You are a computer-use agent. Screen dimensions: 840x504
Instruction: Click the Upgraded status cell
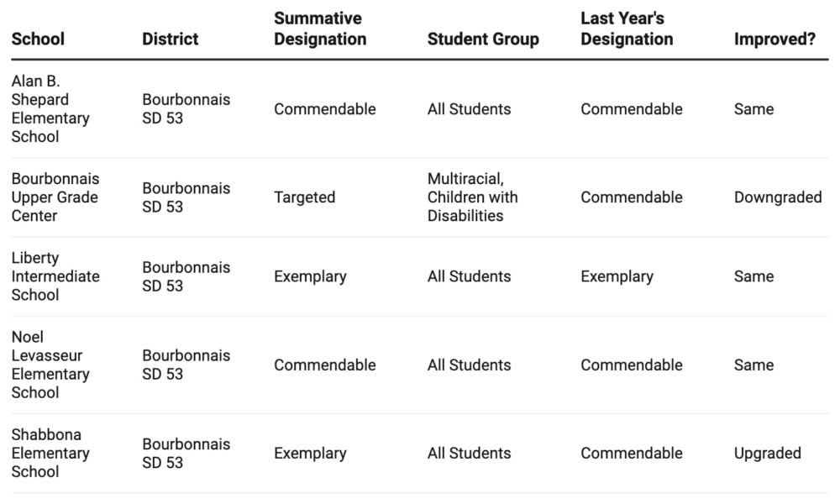(768, 454)
